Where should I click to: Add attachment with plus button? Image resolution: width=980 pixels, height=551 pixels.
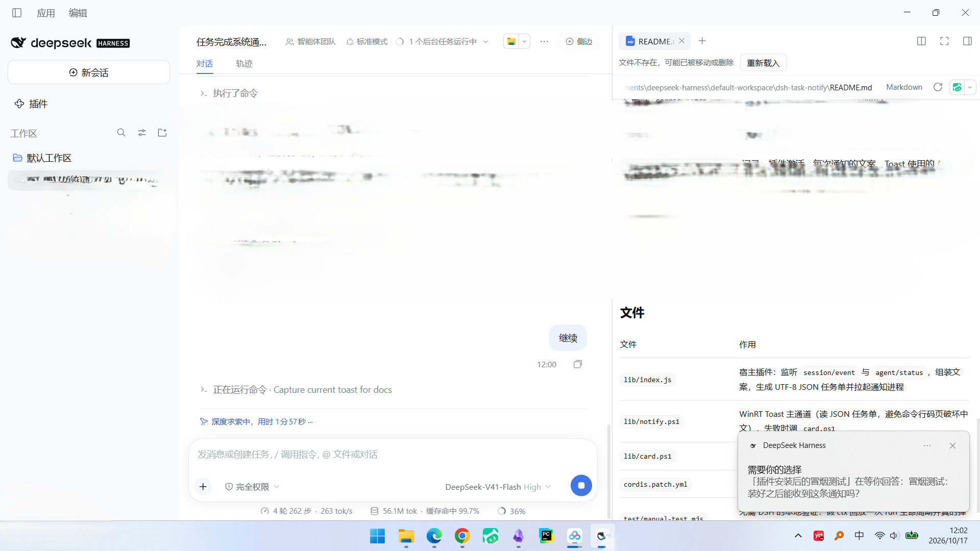click(x=203, y=487)
